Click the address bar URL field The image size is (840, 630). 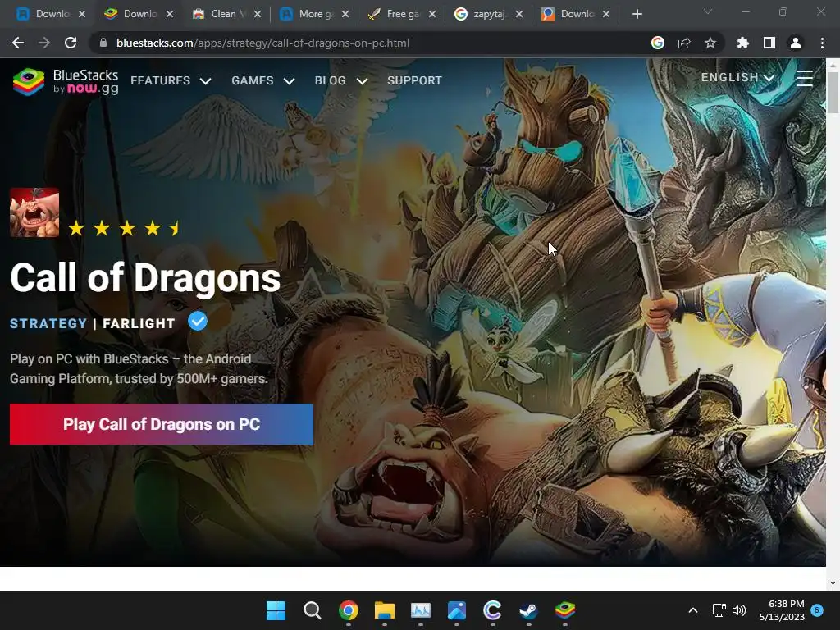pyautogui.click(x=370, y=43)
